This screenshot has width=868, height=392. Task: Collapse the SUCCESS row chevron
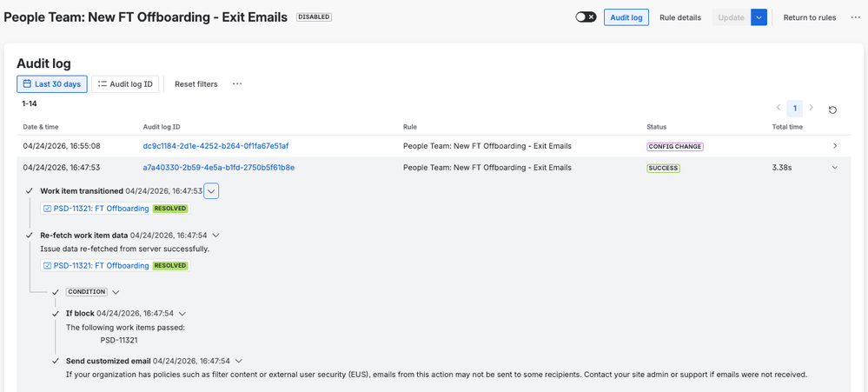pos(835,167)
